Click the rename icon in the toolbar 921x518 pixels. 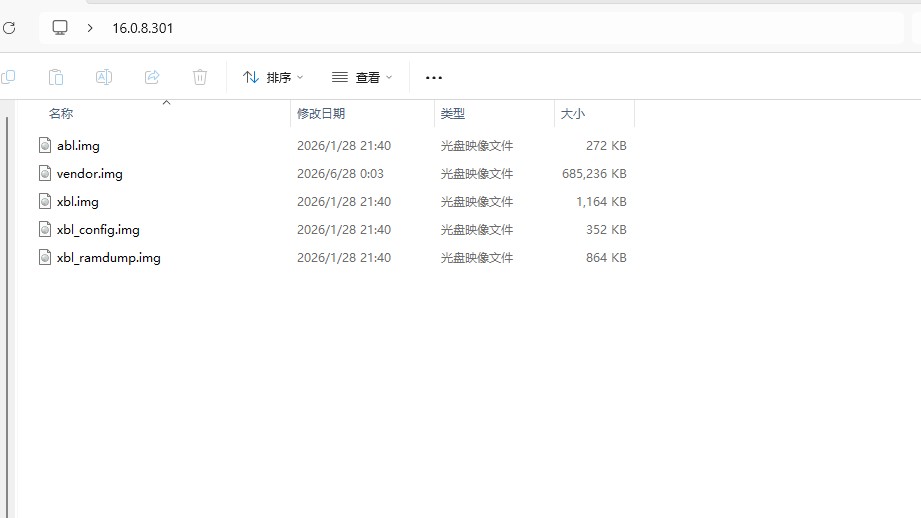104,77
